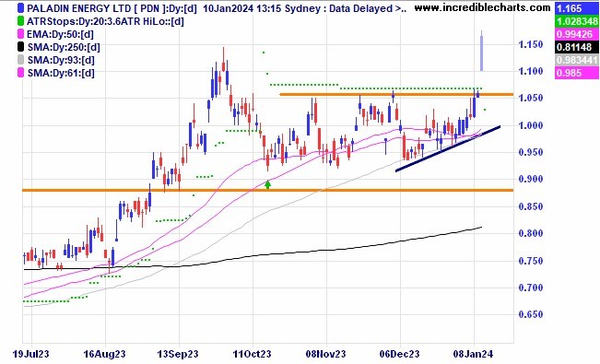Click the 1.050 price axis label

531,98
